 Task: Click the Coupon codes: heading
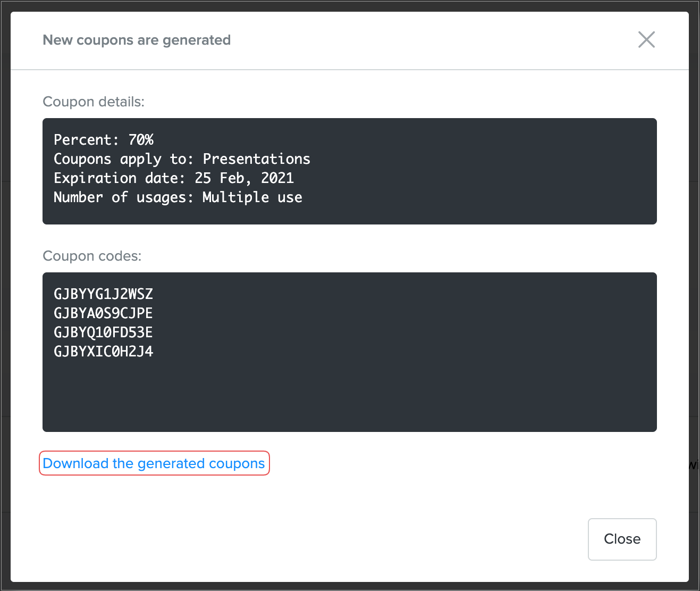[92, 256]
